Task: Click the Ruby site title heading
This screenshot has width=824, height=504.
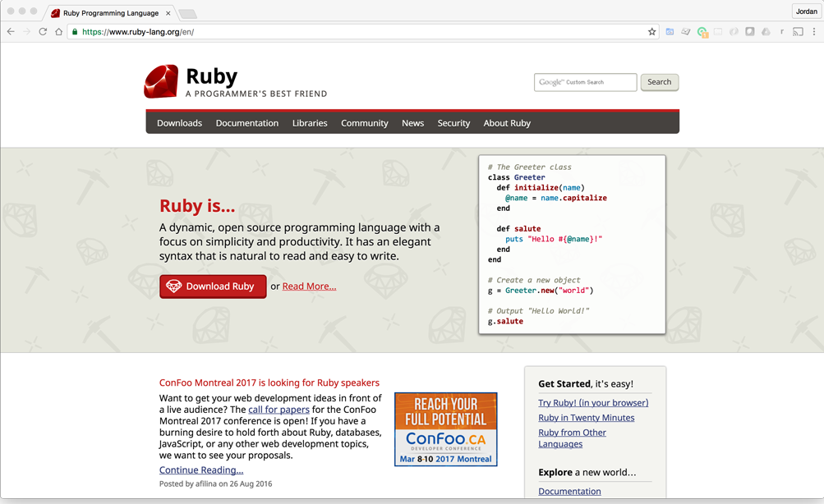Action: point(212,76)
